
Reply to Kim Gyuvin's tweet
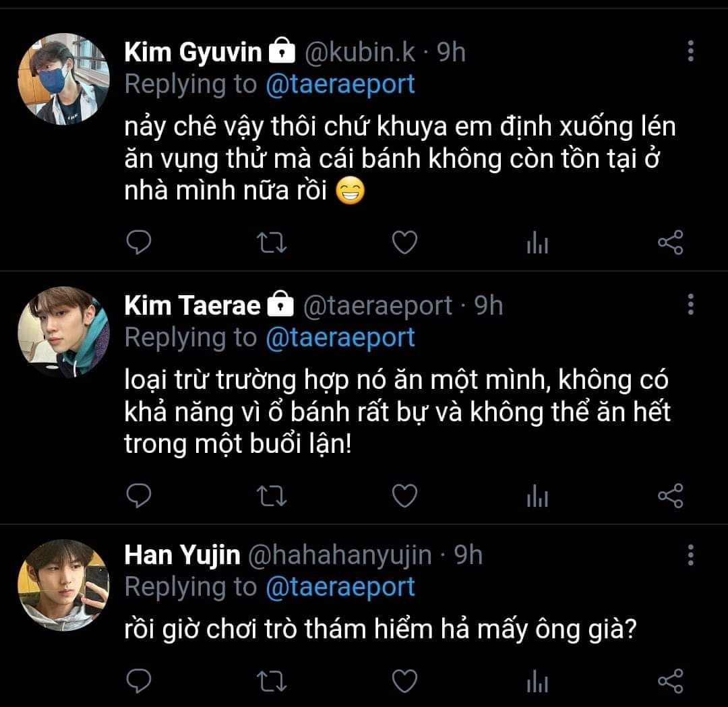[139, 243]
